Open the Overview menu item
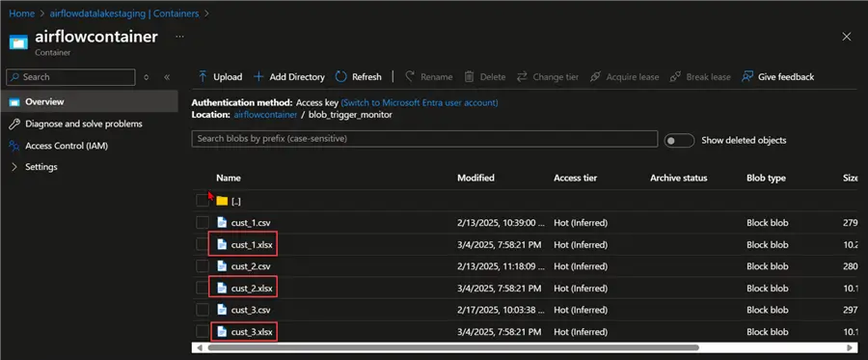 click(x=89, y=102)
